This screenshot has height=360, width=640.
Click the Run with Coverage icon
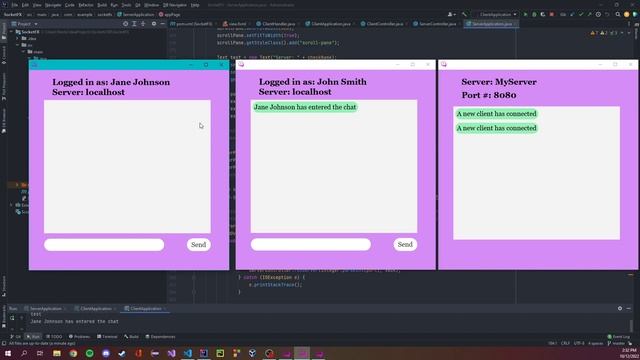(542, 14)
